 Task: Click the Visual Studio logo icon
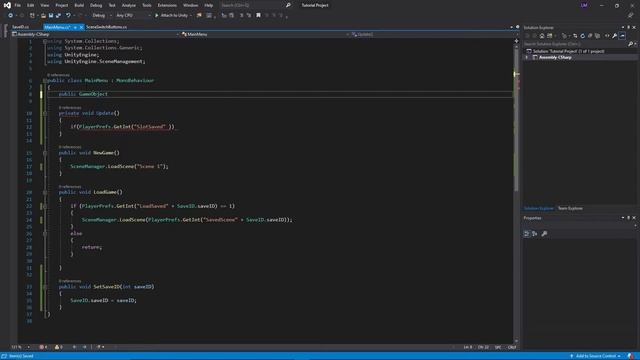click(7, 5)
